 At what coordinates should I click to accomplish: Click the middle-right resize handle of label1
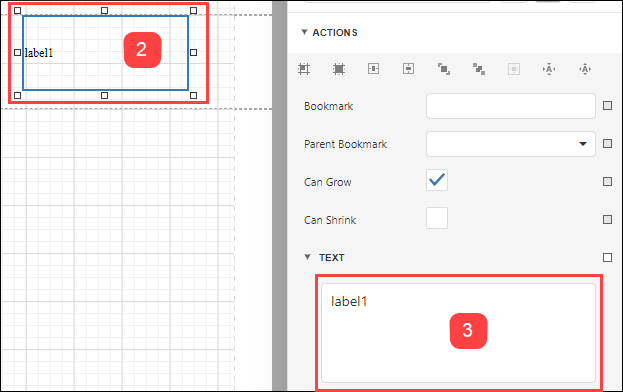click(x=193, y=52)
